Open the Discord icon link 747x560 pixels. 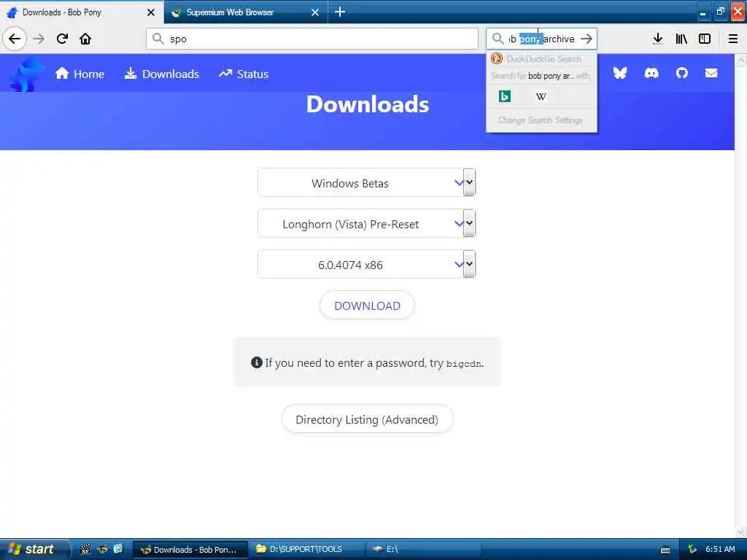coord(651,73)
